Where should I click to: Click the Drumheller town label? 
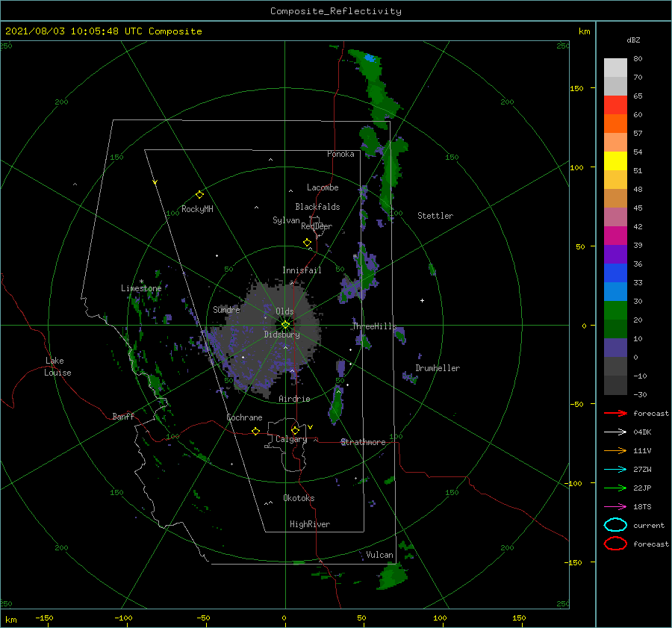pyautogui.click(x=438, y=368)
